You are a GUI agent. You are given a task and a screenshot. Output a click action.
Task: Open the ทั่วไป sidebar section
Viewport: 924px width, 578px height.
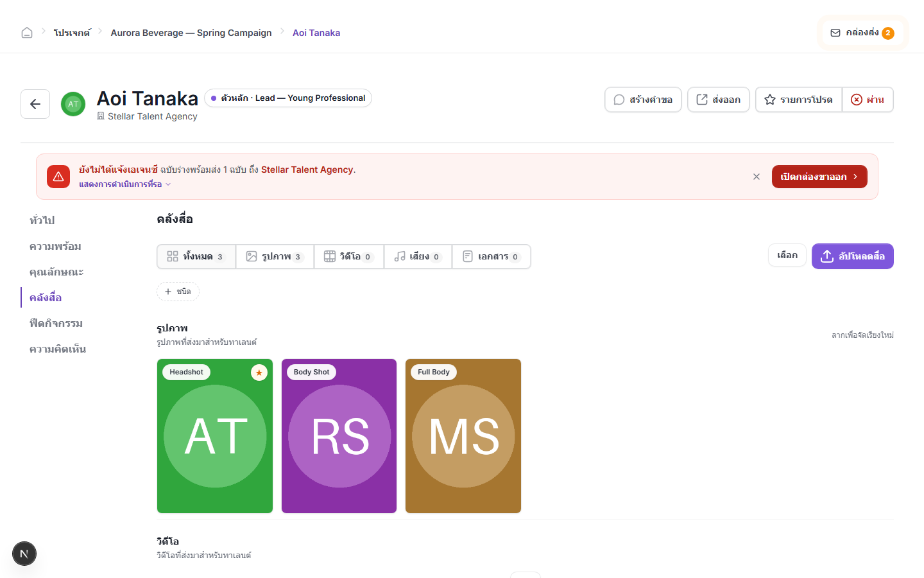pyautogui.click(x=42, y=220)
